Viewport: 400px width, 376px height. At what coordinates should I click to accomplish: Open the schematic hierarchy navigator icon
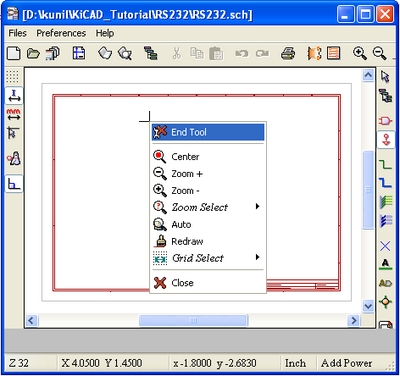point(151,53)
